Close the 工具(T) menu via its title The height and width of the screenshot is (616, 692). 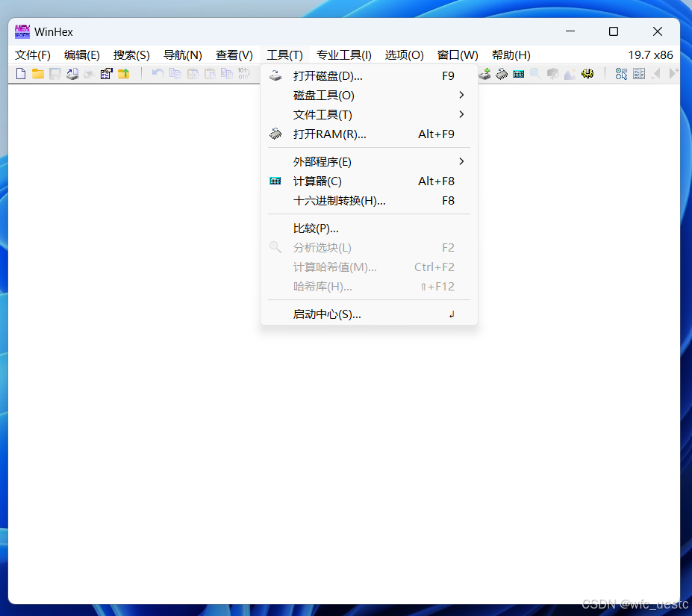pos(284,55)
